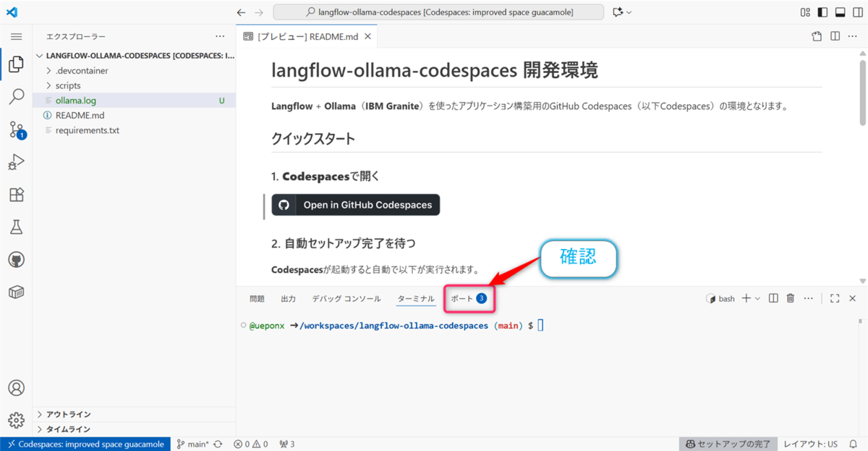Image resolution: width=868 pixels, height=451 pixels.
Task: Go back using the left arrow
Action: pyautogui.click(x=241, y=12)
